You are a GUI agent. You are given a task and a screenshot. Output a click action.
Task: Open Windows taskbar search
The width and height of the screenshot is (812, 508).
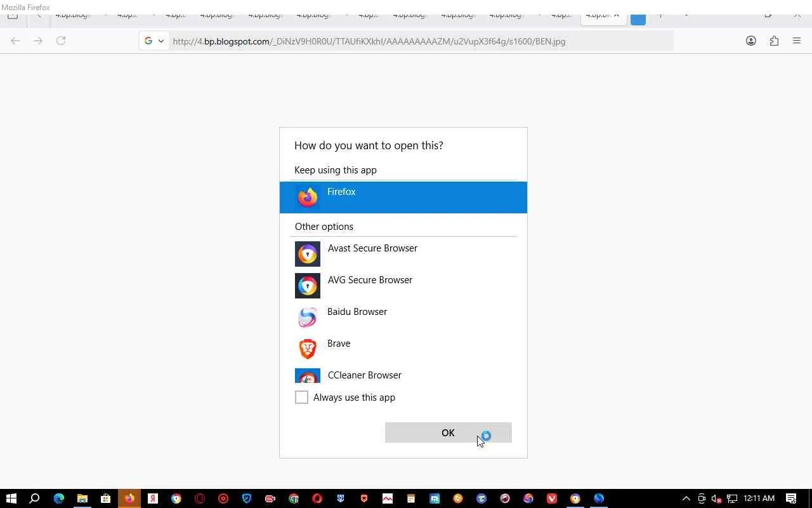(x=35, y=498)
